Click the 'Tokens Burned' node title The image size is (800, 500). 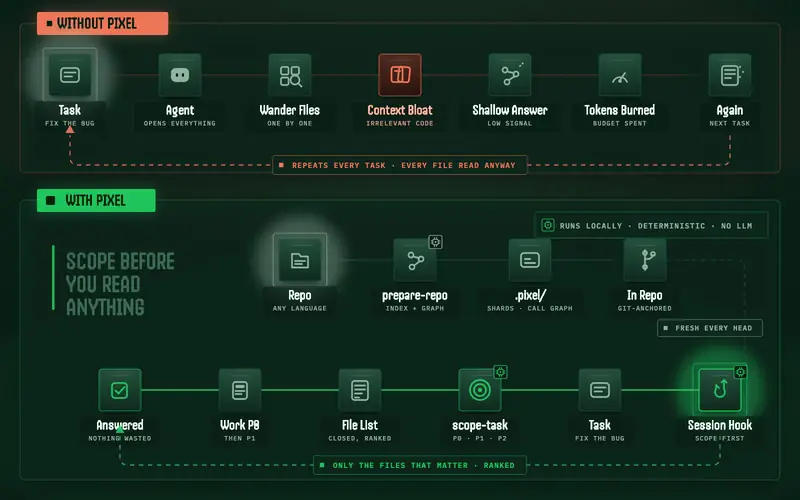pyautogui.click(x=620, y=110)
